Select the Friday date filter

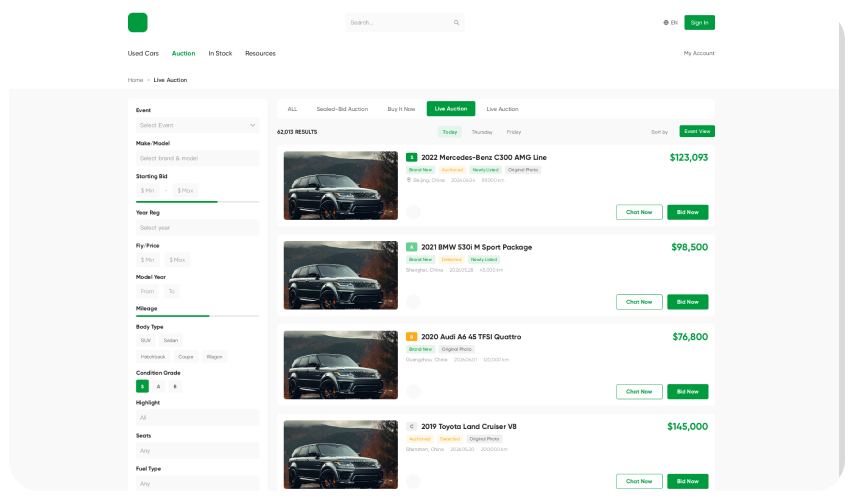point(514,132)
